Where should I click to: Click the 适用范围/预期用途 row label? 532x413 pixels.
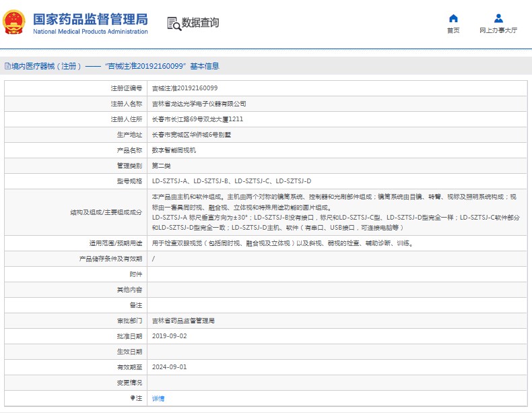click(x=116, y=243)
